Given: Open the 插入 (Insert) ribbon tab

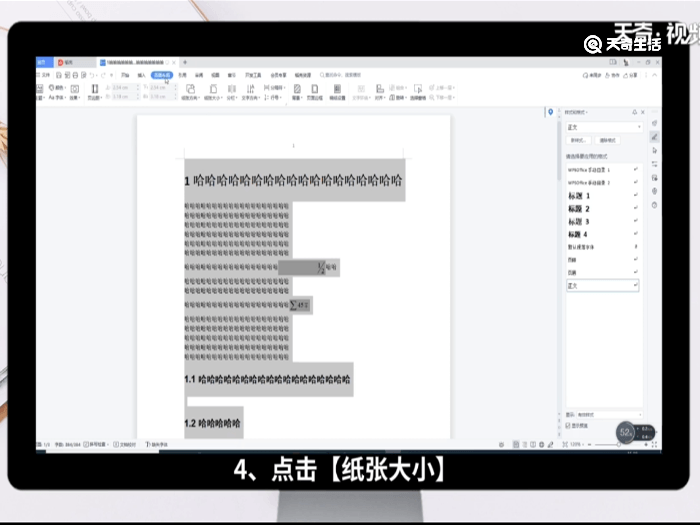Looking at the screenshot, I should [142, 75].
